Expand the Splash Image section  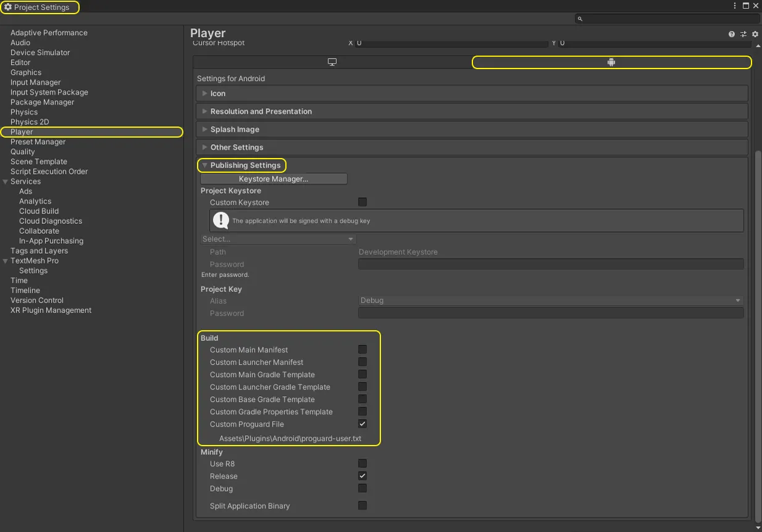(472, 130)
